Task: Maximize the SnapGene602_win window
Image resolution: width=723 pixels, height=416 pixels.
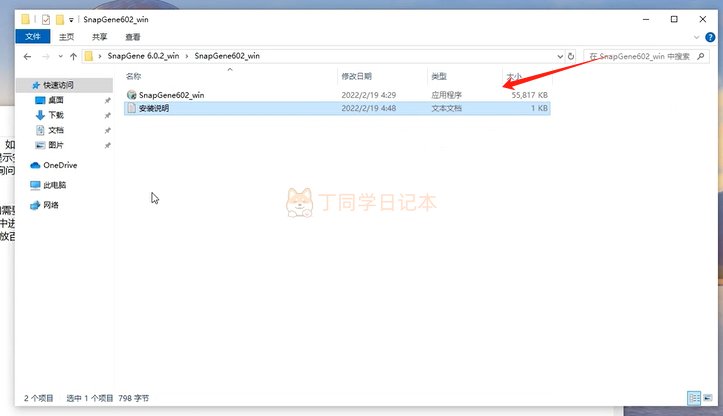Action: coord(674,19)
